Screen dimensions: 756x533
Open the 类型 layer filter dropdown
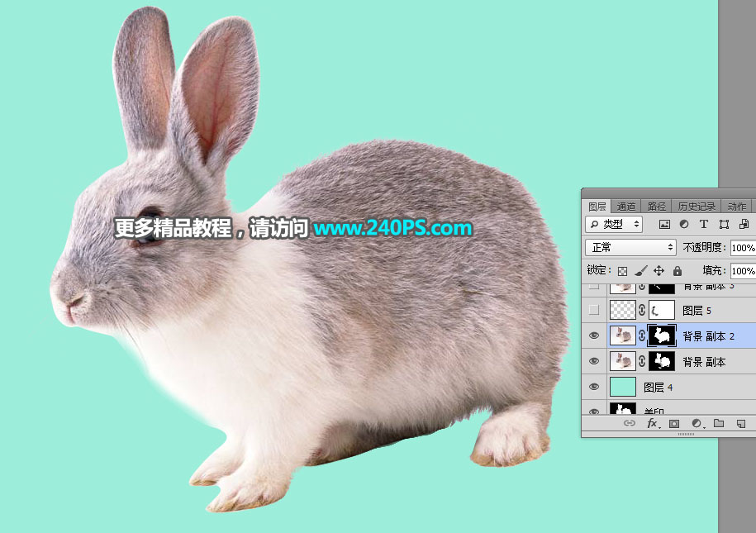pos(614,224)
